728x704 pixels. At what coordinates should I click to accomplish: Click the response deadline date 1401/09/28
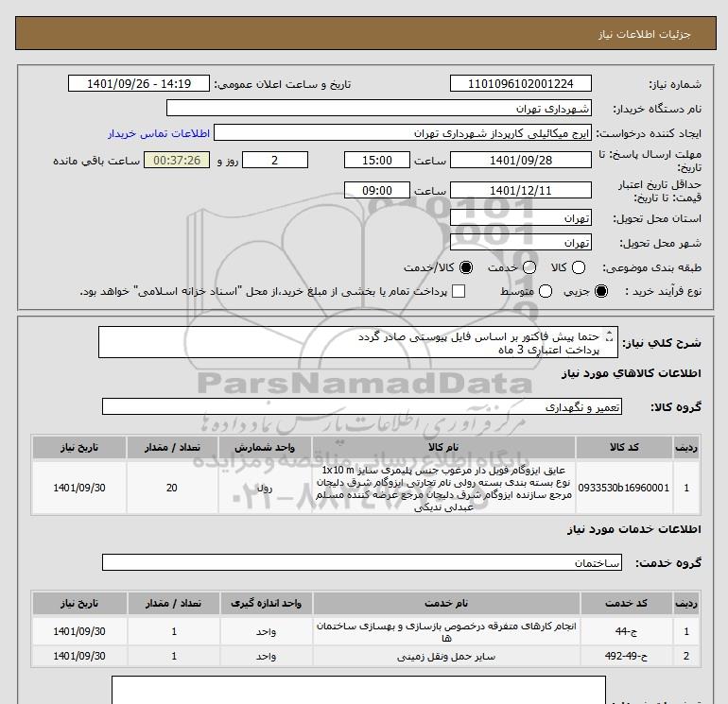[x=520, y=160]
